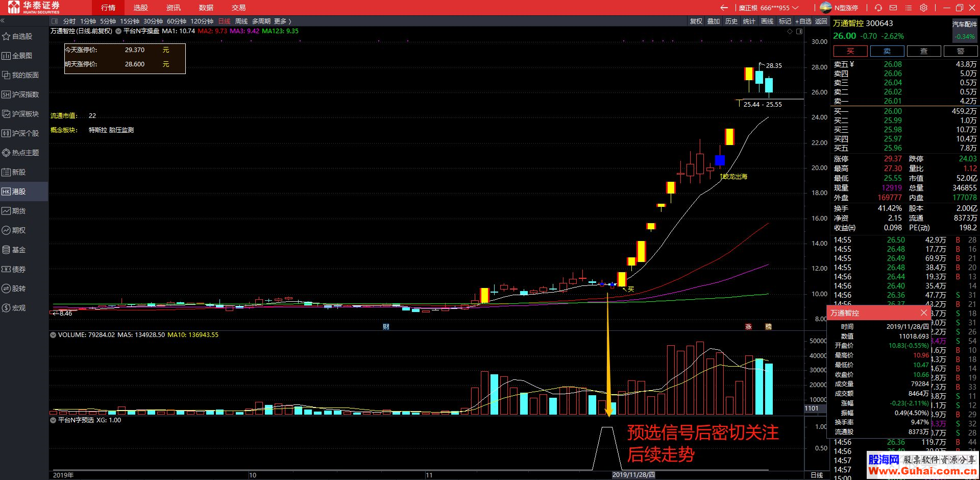Click 汽车配件 sector tag
Screen dimensions: 980x480
(x=965, y=25)
